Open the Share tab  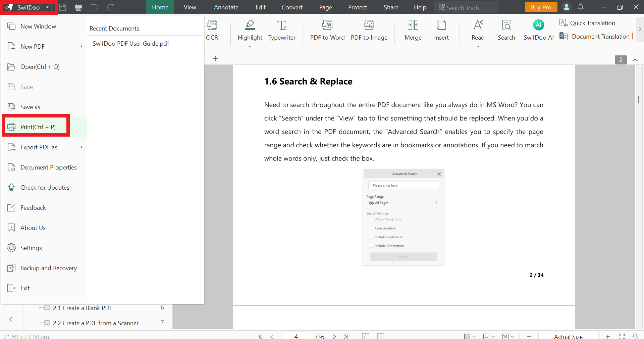pos(391,7)
